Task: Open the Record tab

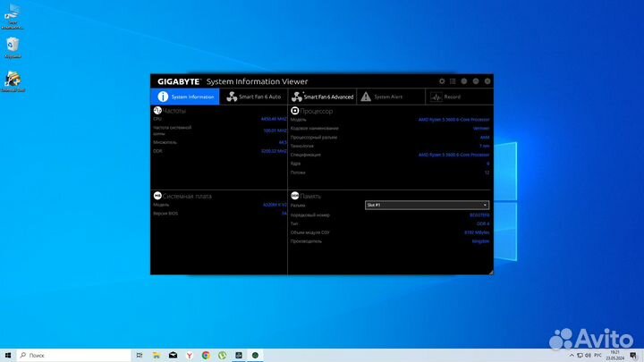Action: click(x=446, y=97)
